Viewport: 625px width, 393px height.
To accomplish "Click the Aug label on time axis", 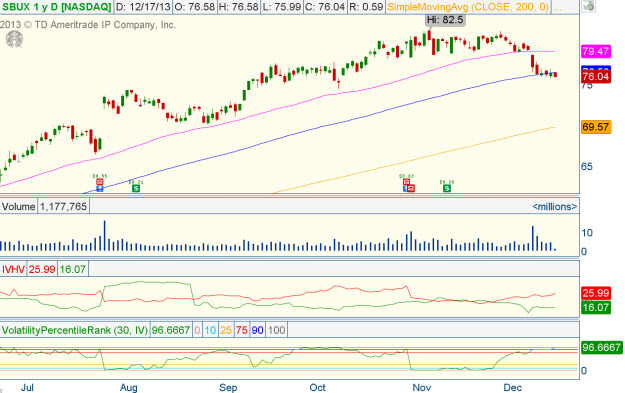I will coord(129,387).
